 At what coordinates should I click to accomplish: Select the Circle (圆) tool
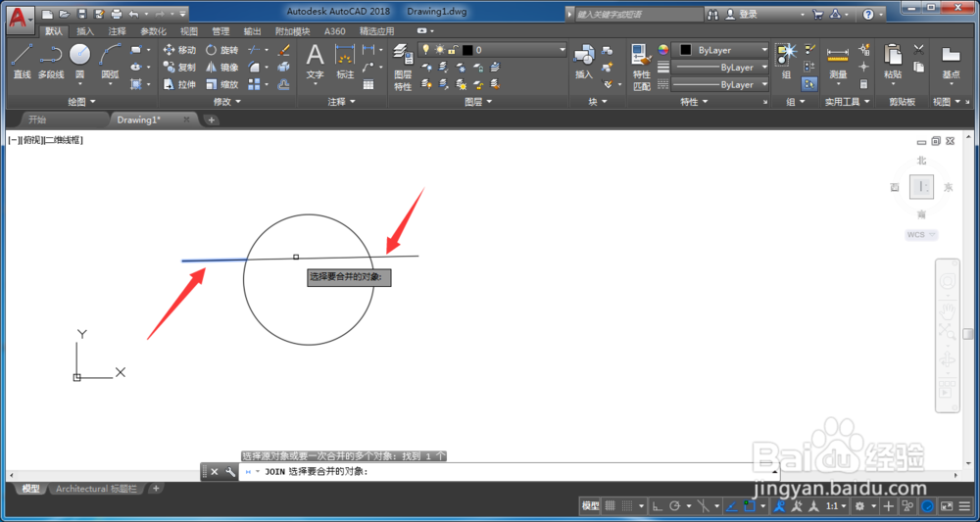tap(80, 61)
